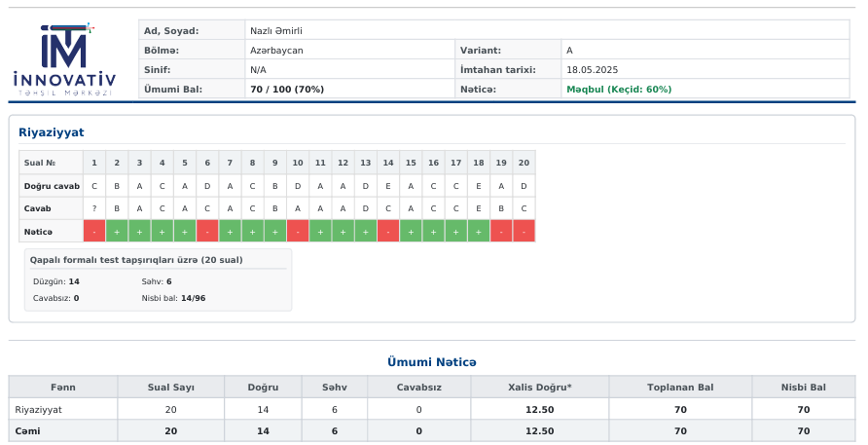
Task: Select the N/A class value
Action: click(x=258, y=70)
